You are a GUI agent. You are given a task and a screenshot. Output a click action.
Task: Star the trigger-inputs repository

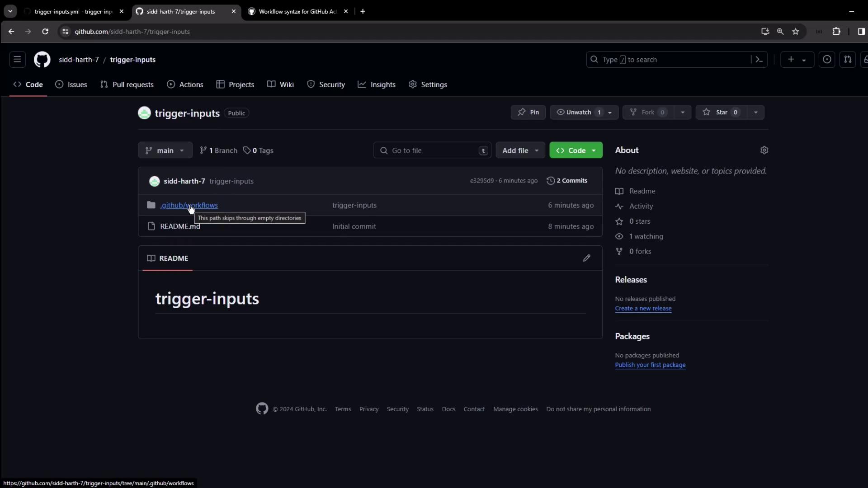(721, 112)
